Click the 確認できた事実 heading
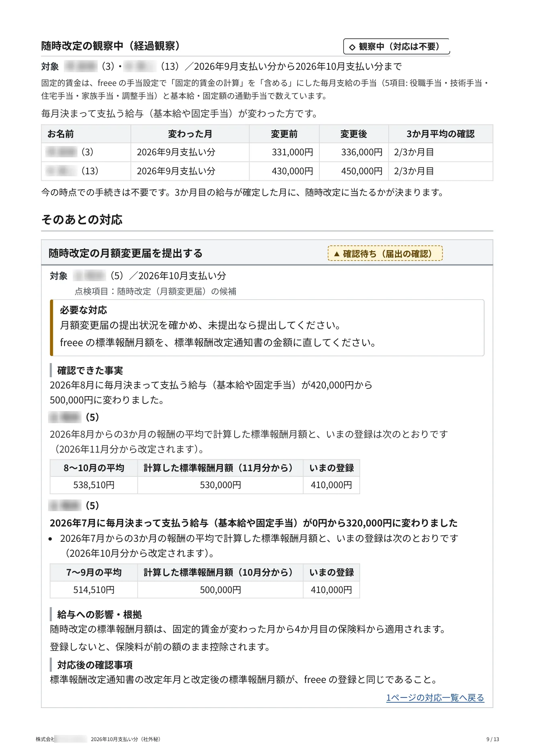Viewport: 535px width, 756px height. [x=90, y=370]
